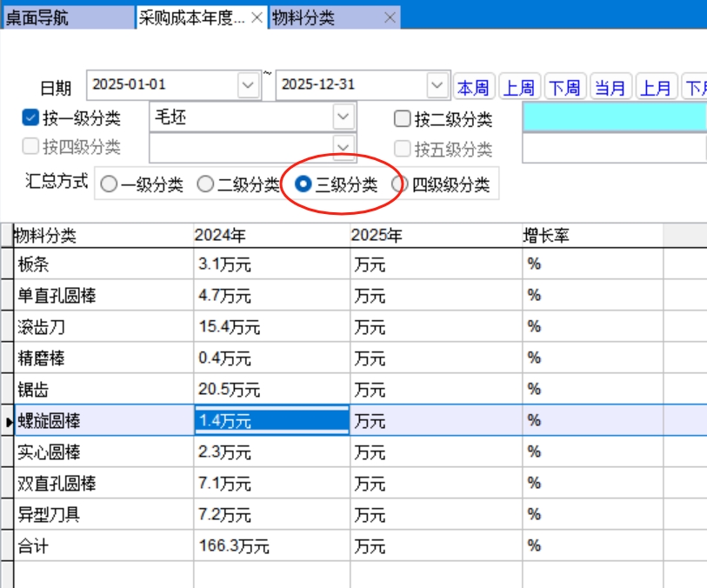Viewport: 707px width, 588px height.
Task: Select the 二级分类 summary radio option
Action: coord(205,184)
